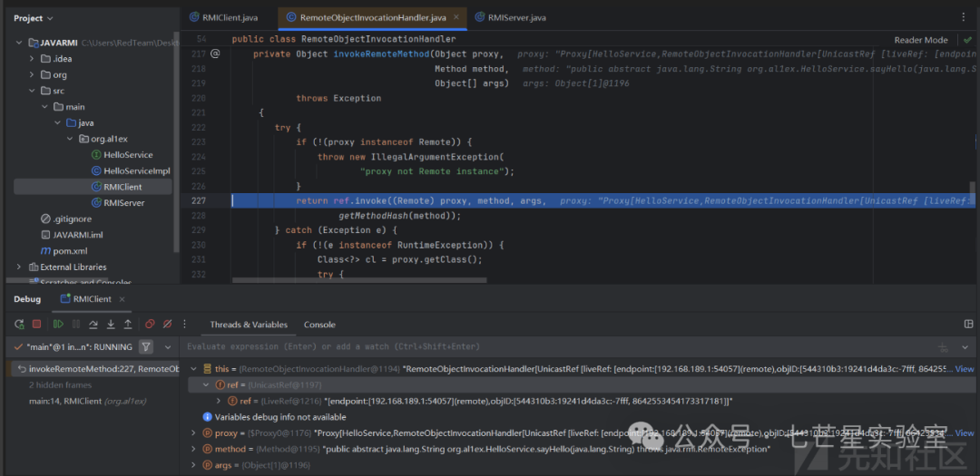Click View link on proxy variable row

click(x=965, y=432)
